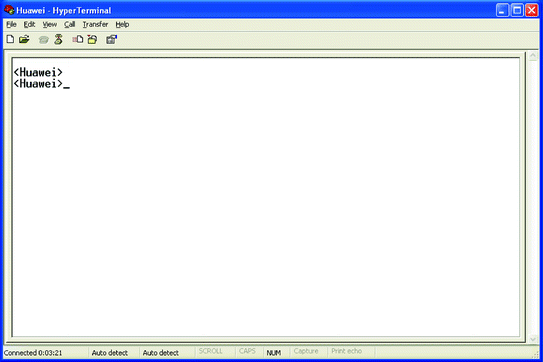This screenshot has width=543, height=362.
Task: Open the View menu
Action: click(50, 24)
